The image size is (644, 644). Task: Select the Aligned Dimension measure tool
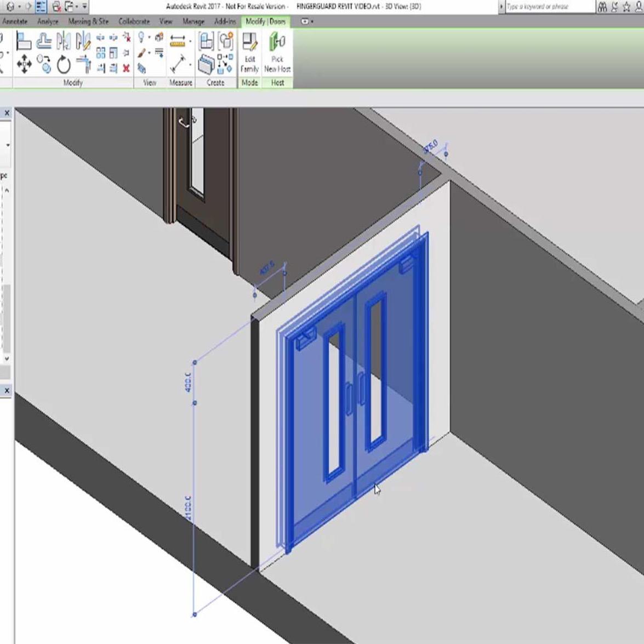click(177, 65)
